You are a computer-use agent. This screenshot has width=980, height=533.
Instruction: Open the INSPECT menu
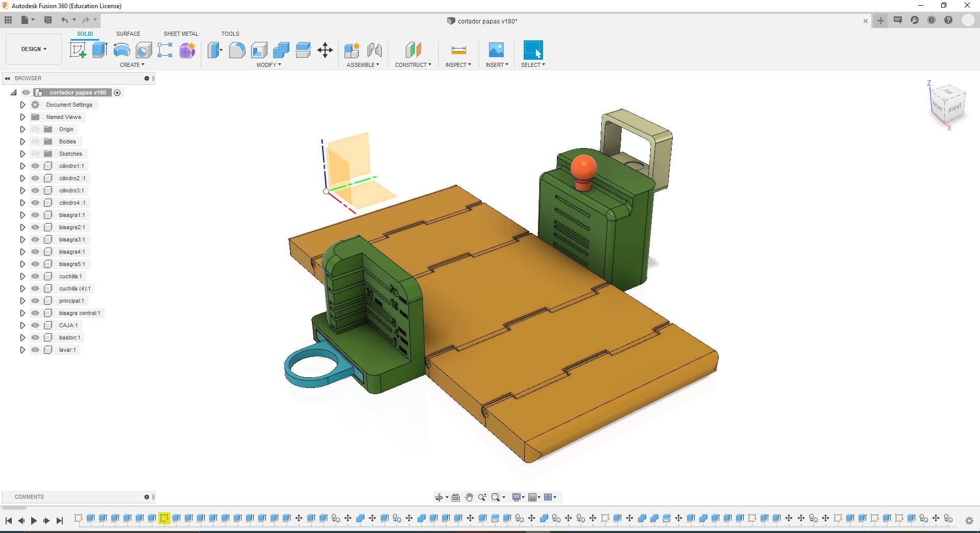[x=458, y=65]
